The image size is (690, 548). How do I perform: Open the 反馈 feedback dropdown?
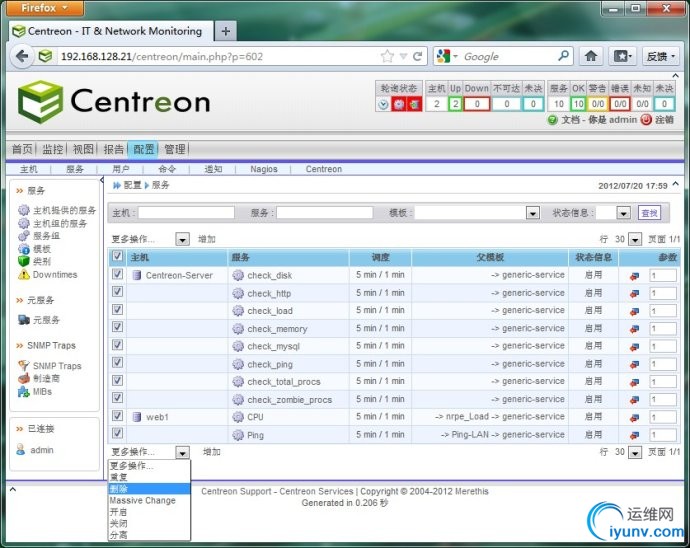660,56
